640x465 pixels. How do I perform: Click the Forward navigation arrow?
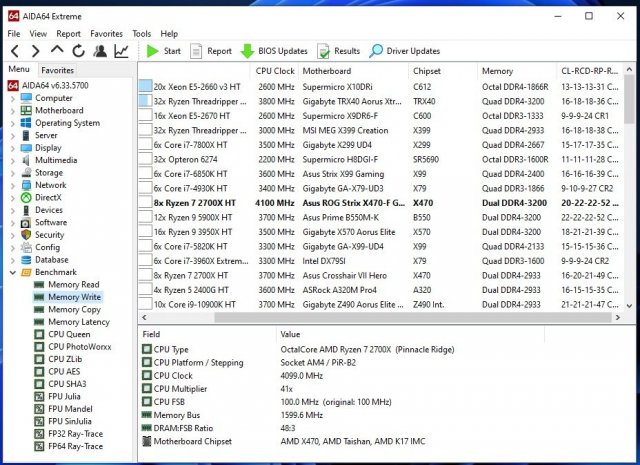click(35, 51)
